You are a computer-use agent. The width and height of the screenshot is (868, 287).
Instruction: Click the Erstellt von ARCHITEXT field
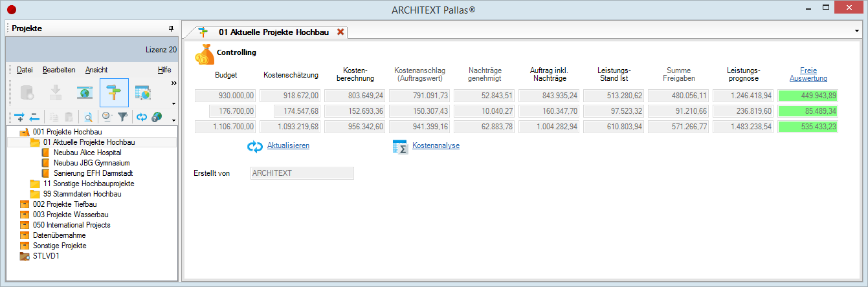point(302,173)
